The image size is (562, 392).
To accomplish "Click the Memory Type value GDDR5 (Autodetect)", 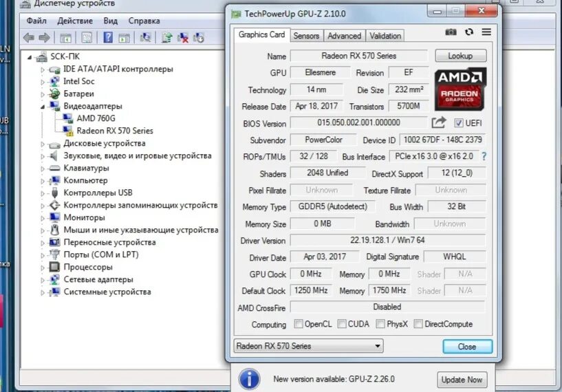I will click(x=333, y=207).
